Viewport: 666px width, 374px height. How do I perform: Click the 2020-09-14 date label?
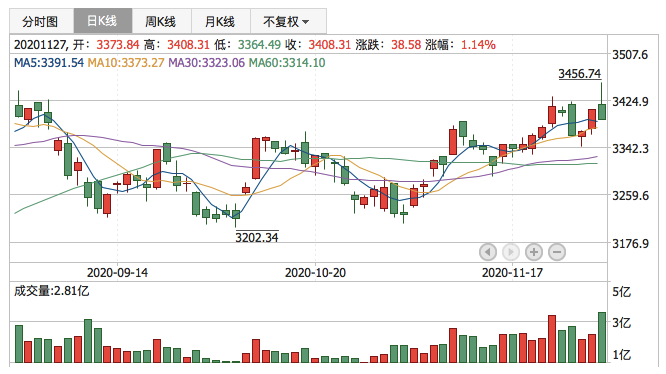pyautogui.click(x=117, y=273)
